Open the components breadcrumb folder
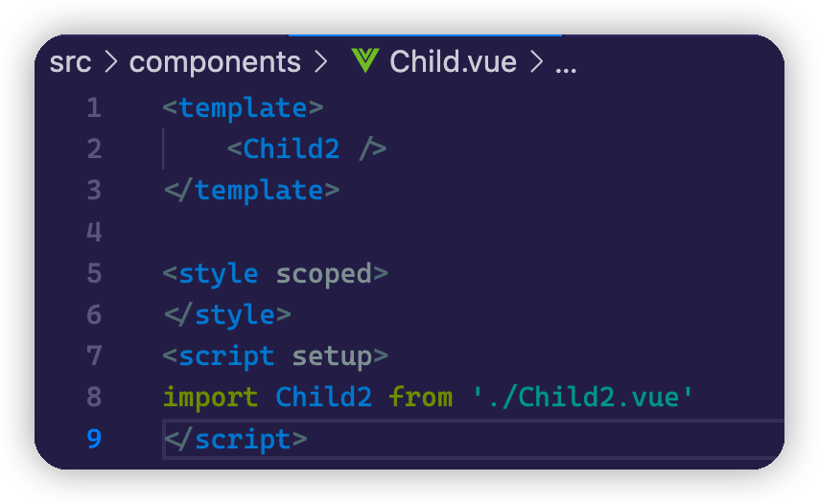Image resolution: width=819 pixels, height=504 pixels. pos(215,62)
